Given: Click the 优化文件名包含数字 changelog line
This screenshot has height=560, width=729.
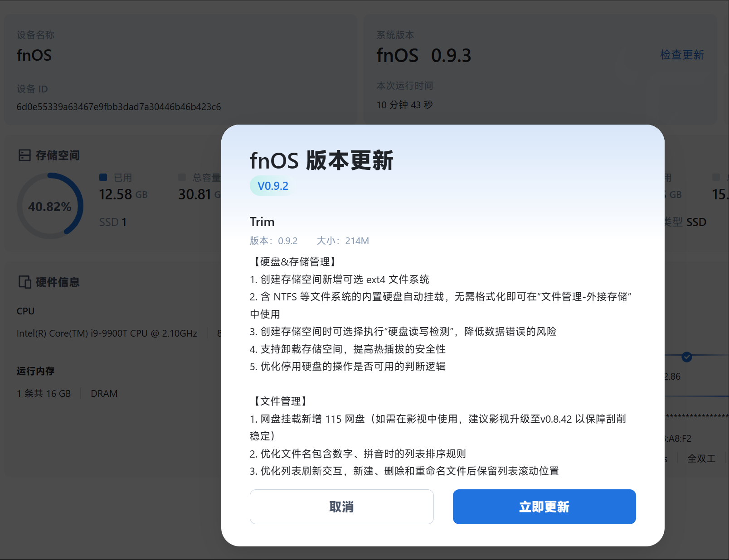Looking at the screenshot, I should (358, 454).
